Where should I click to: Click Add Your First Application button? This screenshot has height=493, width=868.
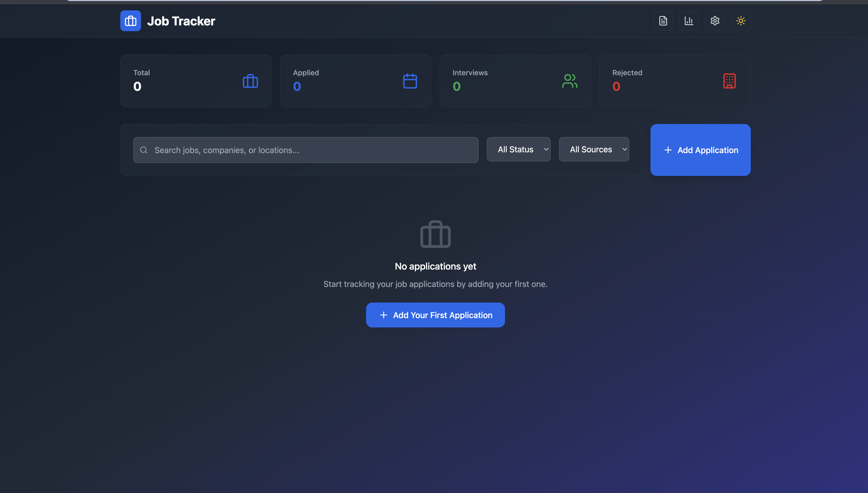[435, 315]
